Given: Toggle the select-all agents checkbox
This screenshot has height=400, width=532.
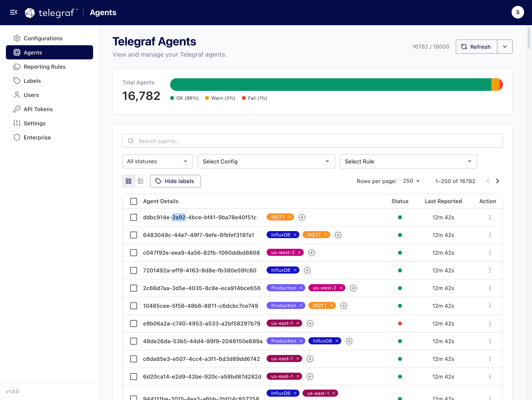Looking at the screenshot, I should click(x=133, y=201).
